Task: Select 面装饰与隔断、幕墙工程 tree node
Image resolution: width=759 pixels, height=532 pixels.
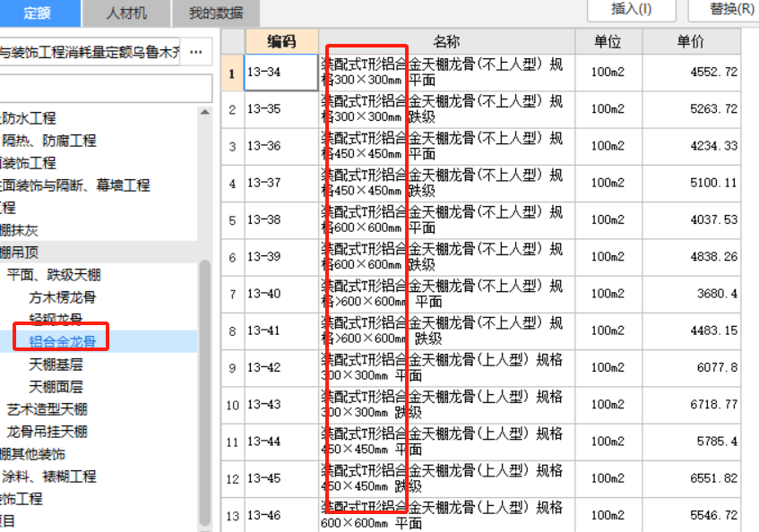Action: [75, 185]
